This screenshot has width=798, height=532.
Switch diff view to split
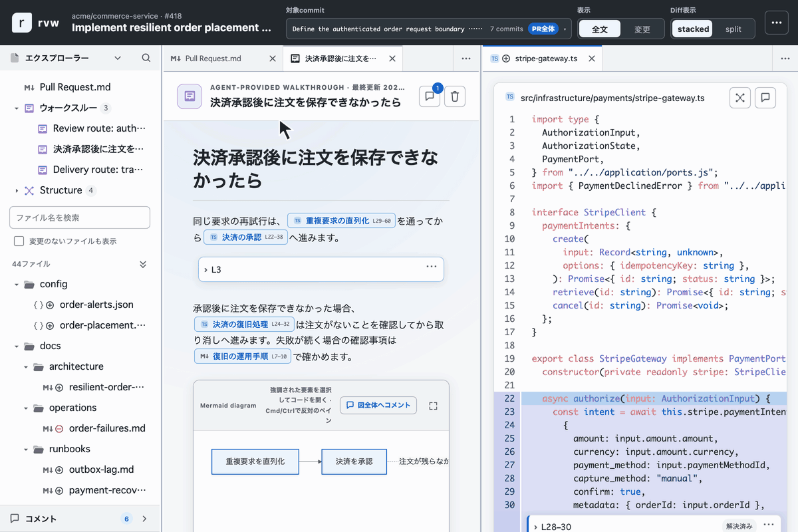733,29
